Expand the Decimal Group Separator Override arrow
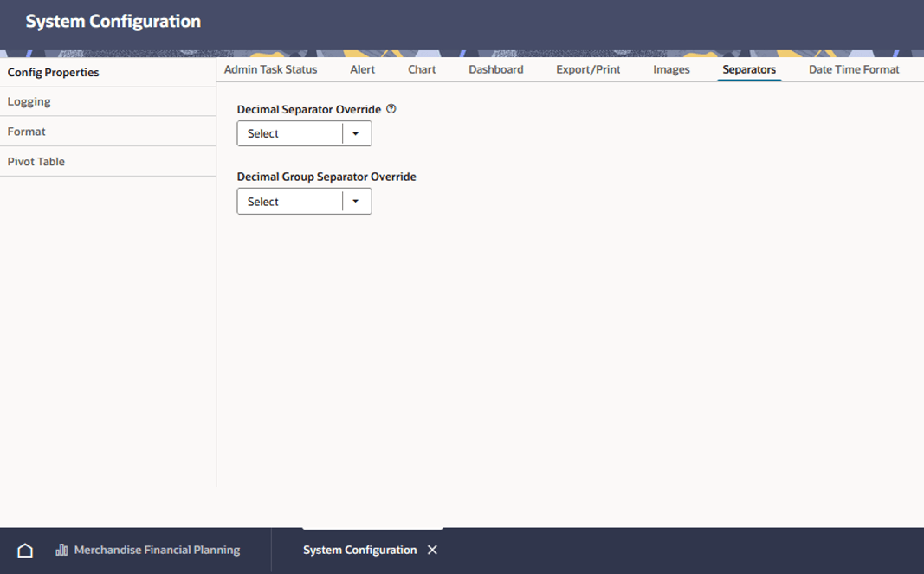The height and width of the screenshot is (574, 924). click(356, 202)
